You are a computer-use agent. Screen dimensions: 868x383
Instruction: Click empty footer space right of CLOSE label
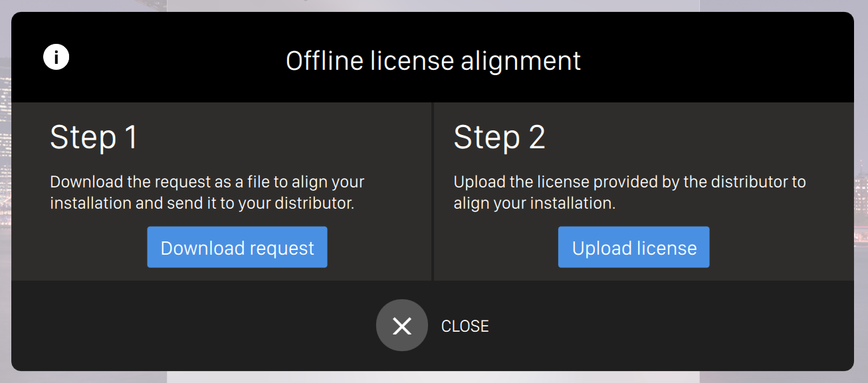(665, 326)
